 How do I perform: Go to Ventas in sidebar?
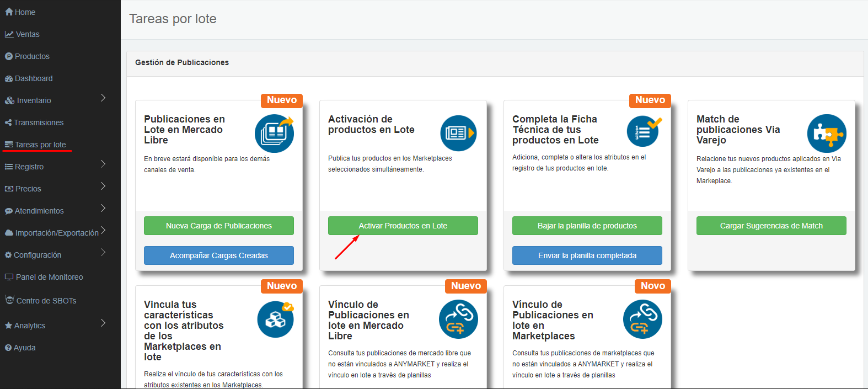coord(28,34)
